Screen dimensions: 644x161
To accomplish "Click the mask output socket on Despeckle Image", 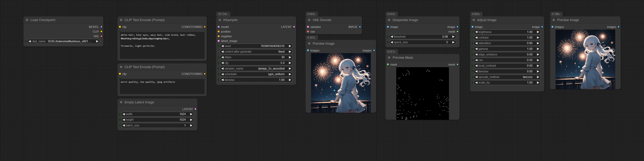I will point(457,32).
